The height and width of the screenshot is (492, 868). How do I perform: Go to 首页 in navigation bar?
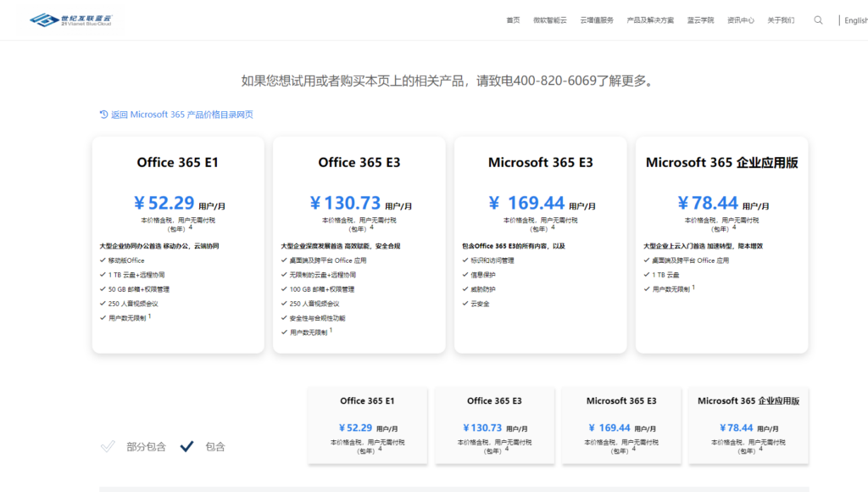coord(513,20)
